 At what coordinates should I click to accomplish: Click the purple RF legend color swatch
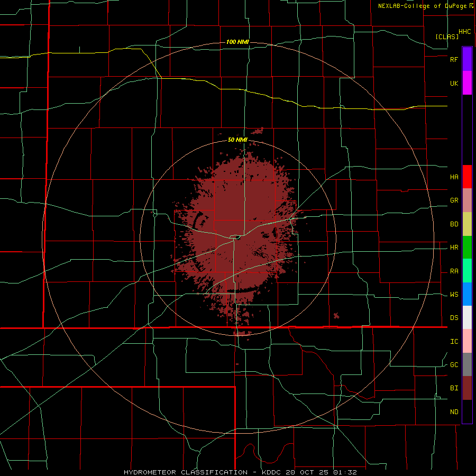point(467,59)
